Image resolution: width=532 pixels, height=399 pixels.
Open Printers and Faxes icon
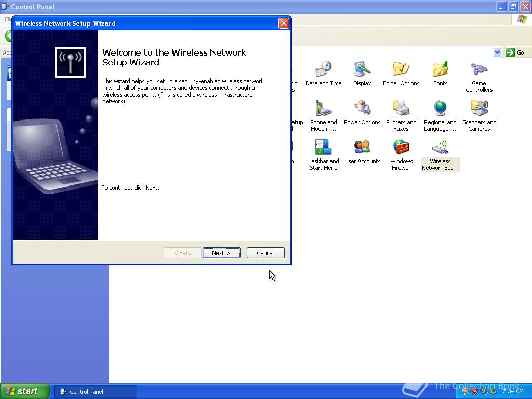coord(401,108)
